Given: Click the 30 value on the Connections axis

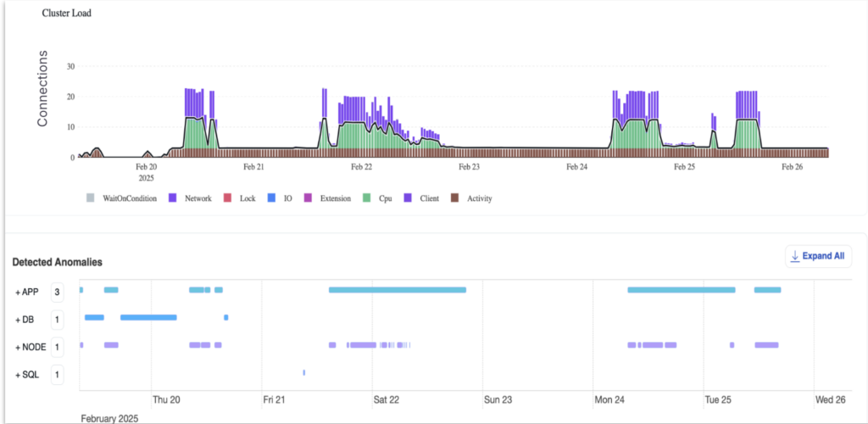Looking at the screenshot, I should [x=71, y=66].
